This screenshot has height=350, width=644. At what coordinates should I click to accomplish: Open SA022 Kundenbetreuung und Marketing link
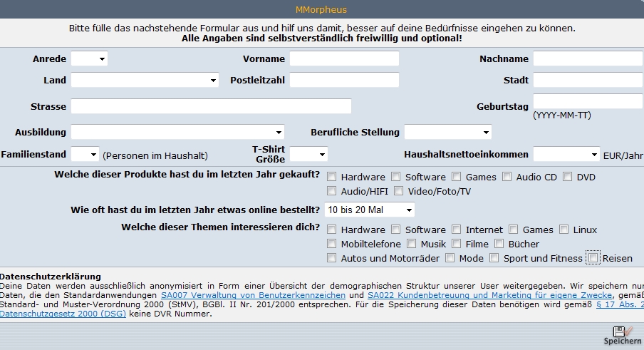(x=489, y=295)
